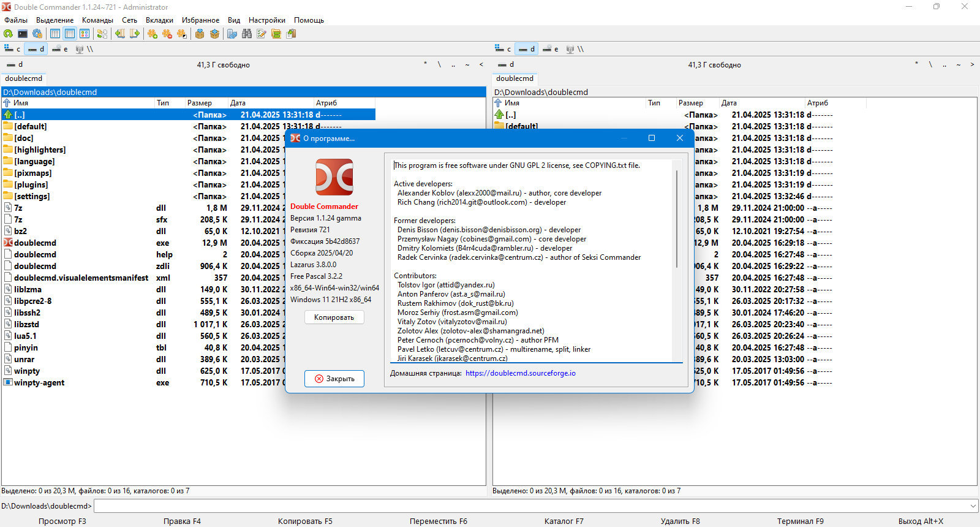
Task: Click the Удалить F8 button
Action: [680, 521]
